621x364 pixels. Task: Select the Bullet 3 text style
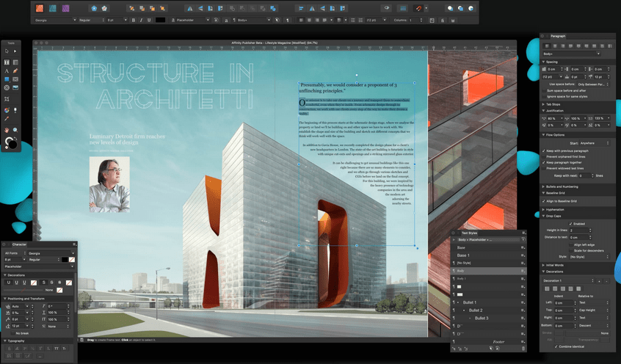489,318
